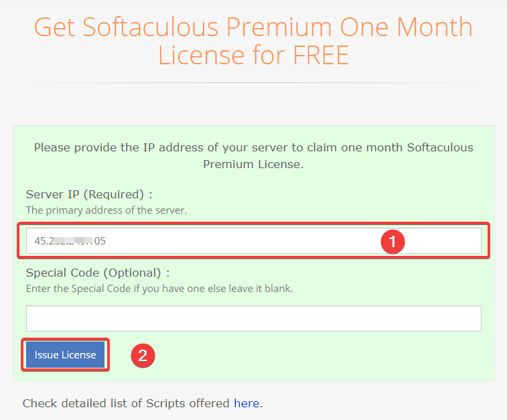The width and height of the screenshot is (507, 420).
Task: Click the "Premium License." instruction line
Action: coord(253,164)
